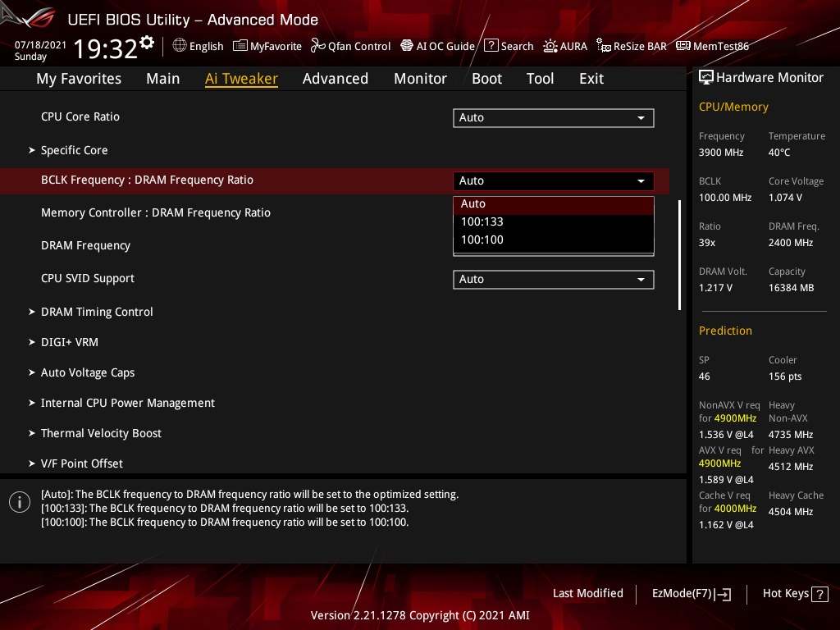Viewport: 840px width, 630px height.
Task: Open the ReSize BAR settings
Action: pyautogui.click(x=632, y=46)
